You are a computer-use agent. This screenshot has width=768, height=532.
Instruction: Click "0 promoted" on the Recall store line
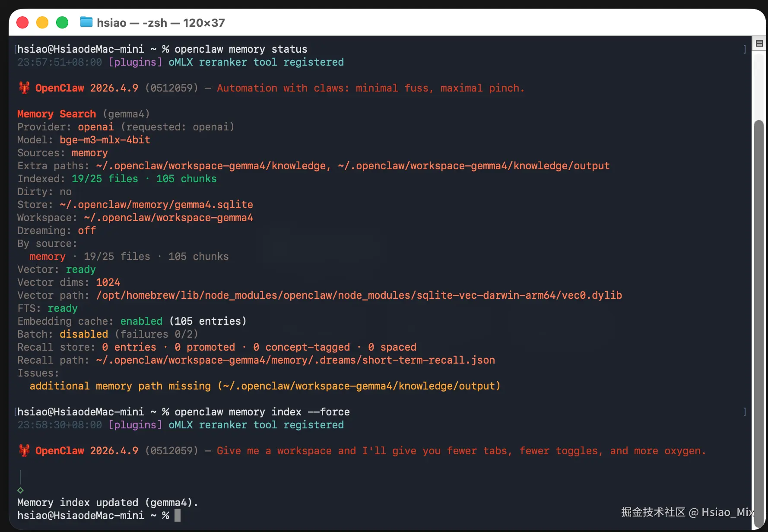(205, 347)
